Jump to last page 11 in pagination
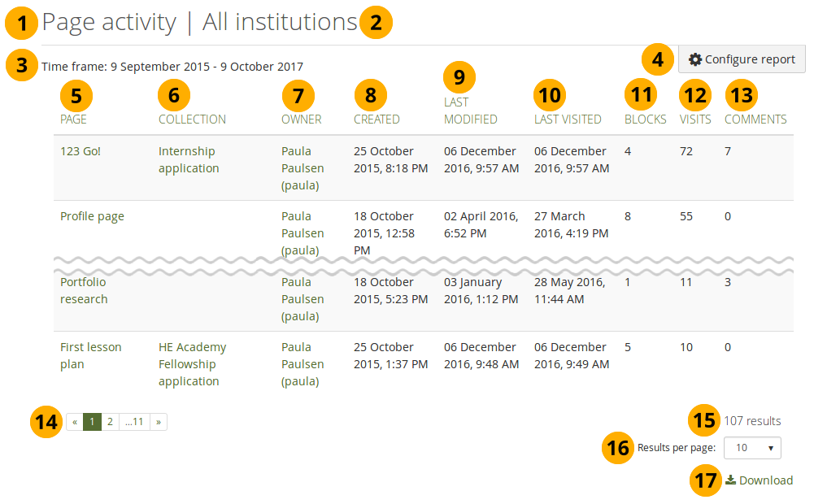This screenshot has height=504, width=814. pos(134,422)
